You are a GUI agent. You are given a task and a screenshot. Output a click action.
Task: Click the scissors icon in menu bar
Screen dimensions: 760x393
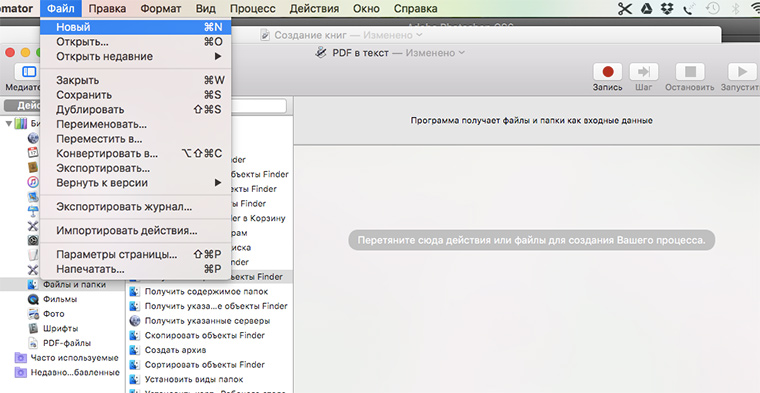tap(625, 8)
